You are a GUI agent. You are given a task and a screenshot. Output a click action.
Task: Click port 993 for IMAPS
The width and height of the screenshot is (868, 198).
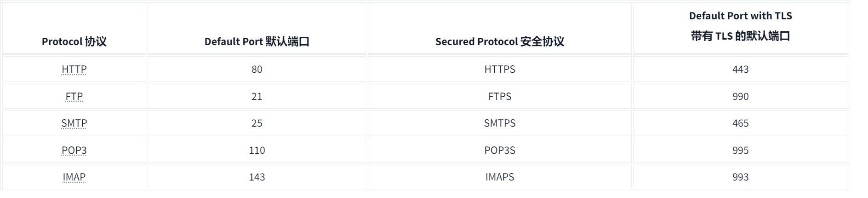tap(741, 177)
